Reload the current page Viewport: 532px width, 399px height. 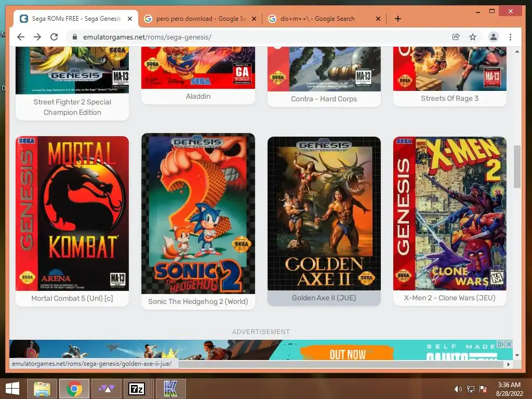(54, 37)
